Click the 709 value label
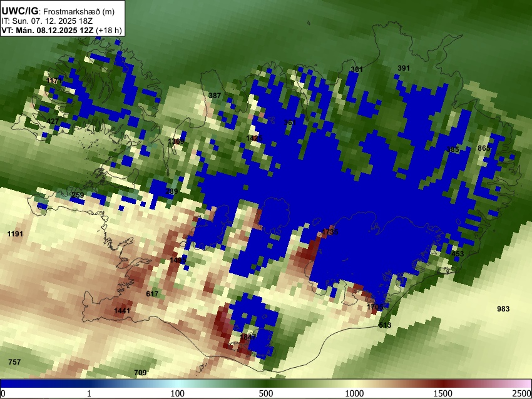 coord(140,373)
